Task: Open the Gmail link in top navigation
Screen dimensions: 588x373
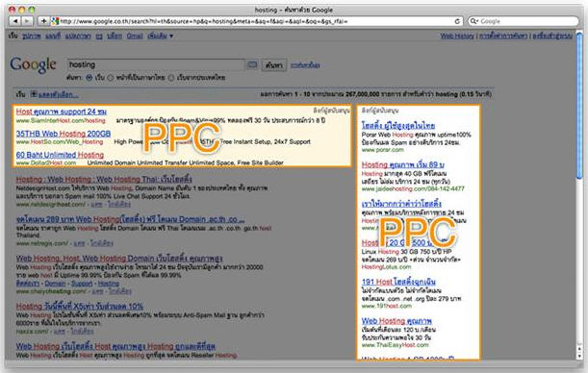Action: (x=135, y=36)
